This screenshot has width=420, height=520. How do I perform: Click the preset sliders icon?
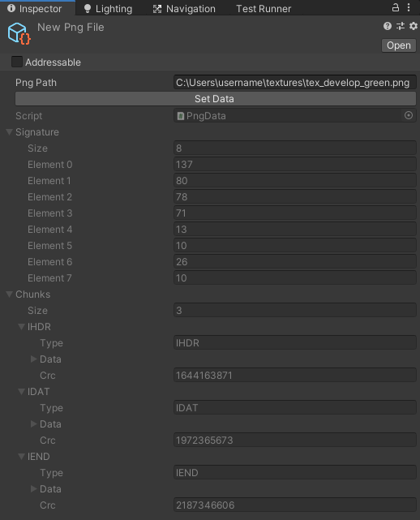(x=401, y=26)
